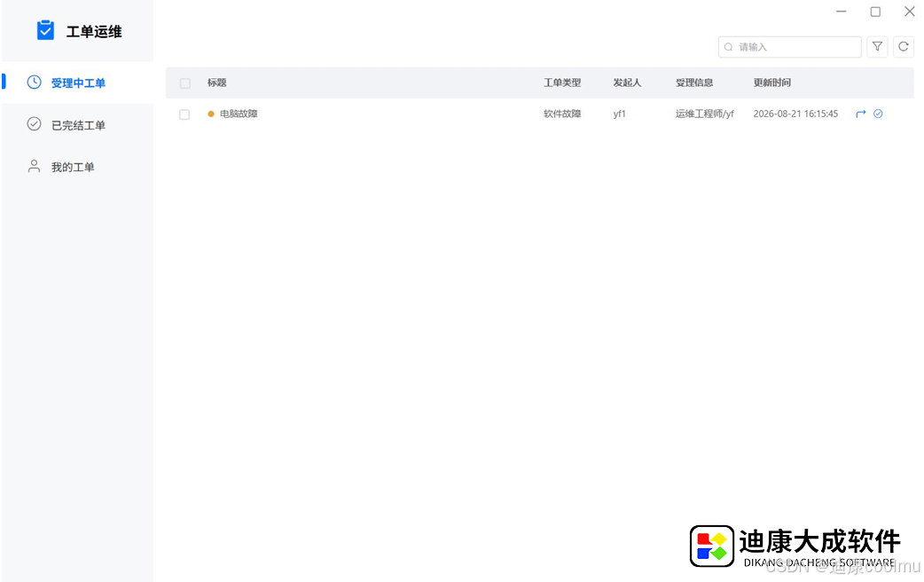This screenshot has height=582, width=924.
Task: Click the 发起人 column header
Action: click(x=627, y=83)
